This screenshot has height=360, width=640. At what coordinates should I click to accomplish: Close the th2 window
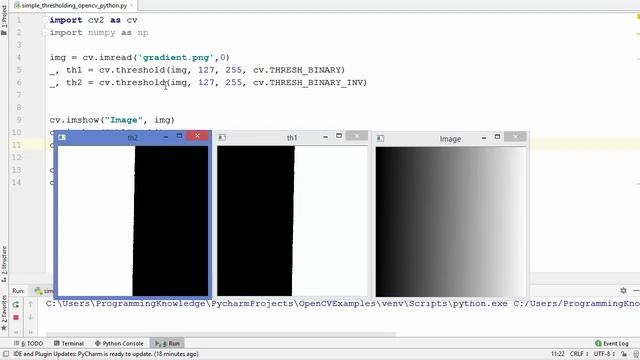click(x=198, y=136)
